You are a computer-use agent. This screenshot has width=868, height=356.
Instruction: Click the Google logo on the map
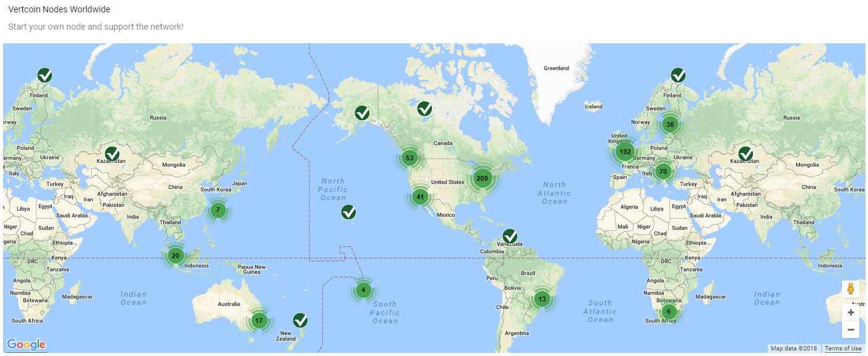(26, 344)
